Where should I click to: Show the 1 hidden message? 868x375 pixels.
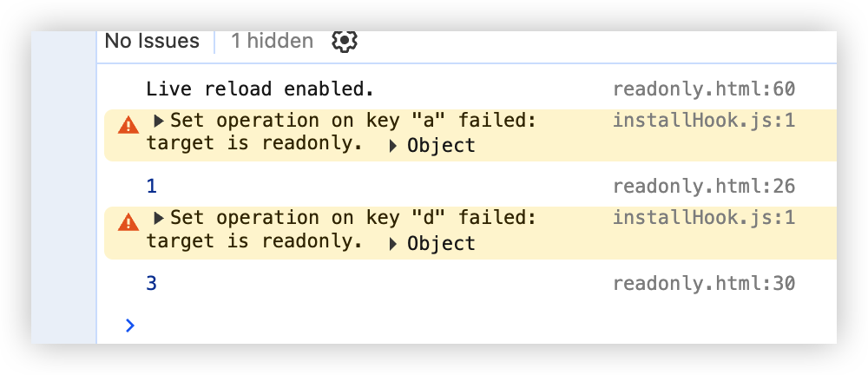point(272,41)
